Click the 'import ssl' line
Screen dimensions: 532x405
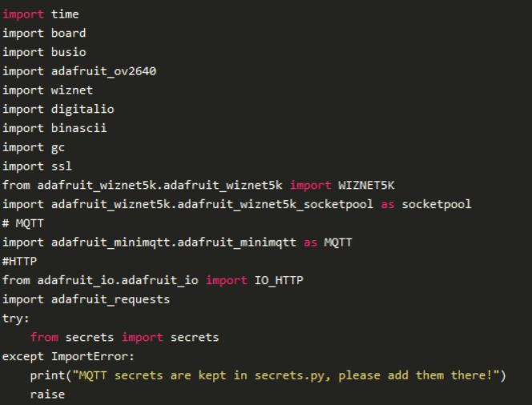pyautogui.click(x=37, y=166)
